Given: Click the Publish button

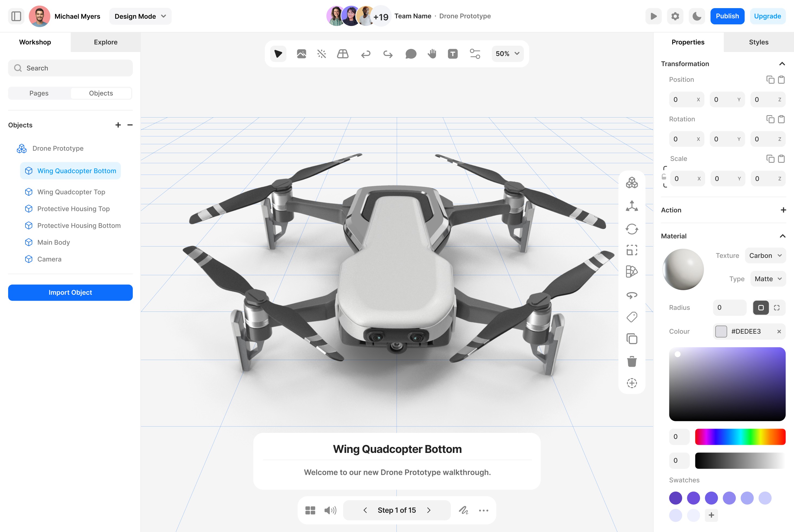Looking at the screenshot, I should 727,16.
